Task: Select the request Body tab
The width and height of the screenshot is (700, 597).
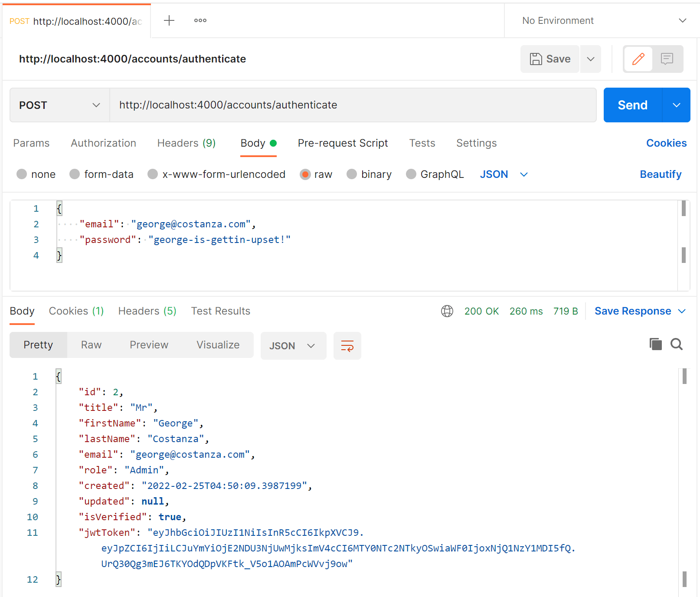Action: tap(258, 143)
